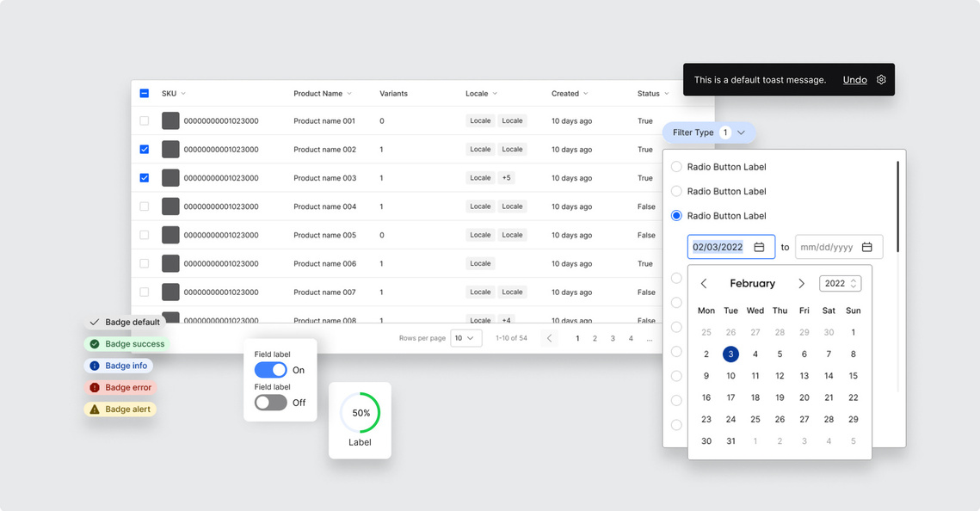
Task: Pick date 22 in the calendar
Action: click(x=854, y=398)
